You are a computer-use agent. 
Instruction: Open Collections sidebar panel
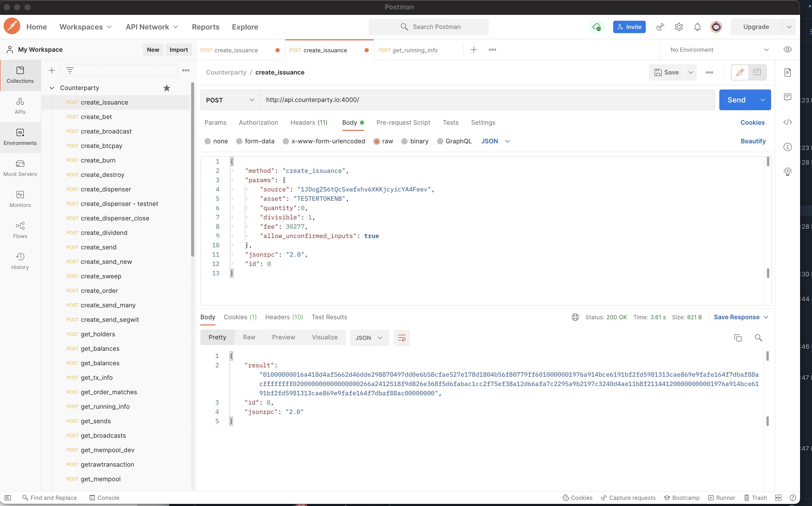point(20,75)
